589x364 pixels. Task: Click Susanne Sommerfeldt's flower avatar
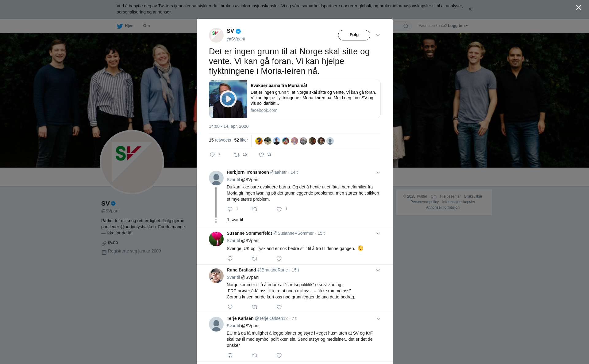[x=216, y=239]
